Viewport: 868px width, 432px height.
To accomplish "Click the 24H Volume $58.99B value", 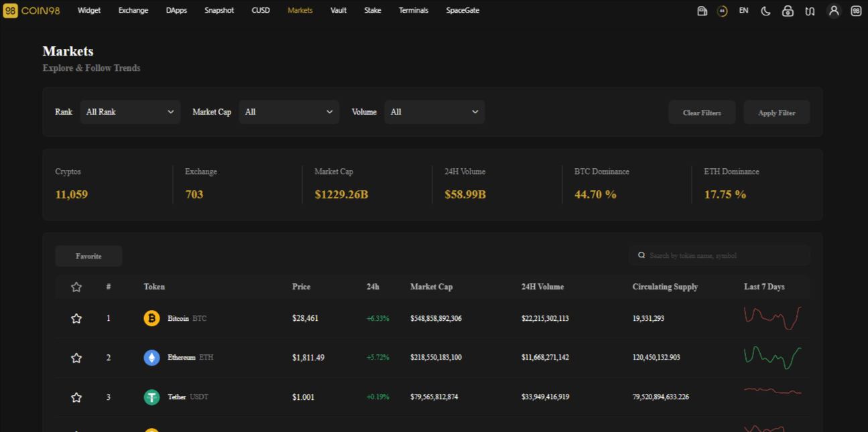I will 465,195.
